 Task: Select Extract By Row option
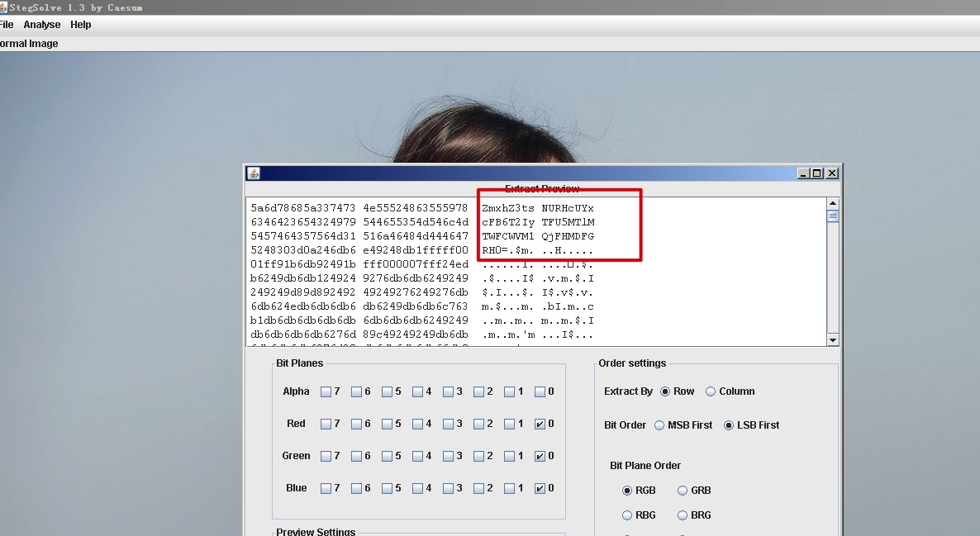(665, 391)
